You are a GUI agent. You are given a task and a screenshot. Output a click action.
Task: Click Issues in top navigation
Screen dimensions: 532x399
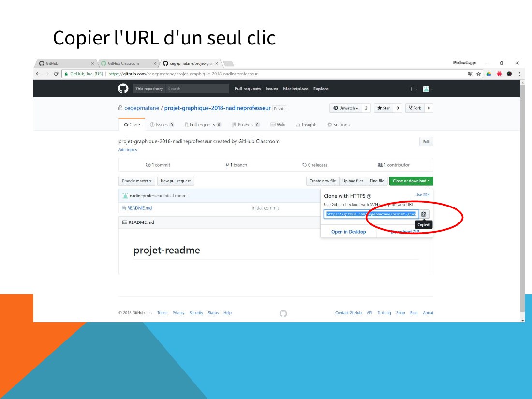(x=272, y=89)
